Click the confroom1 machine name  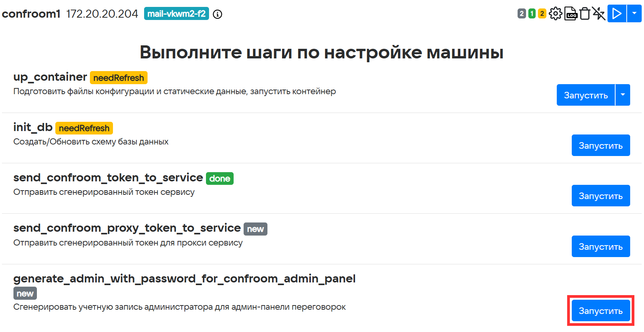click(x=31, y=14)
